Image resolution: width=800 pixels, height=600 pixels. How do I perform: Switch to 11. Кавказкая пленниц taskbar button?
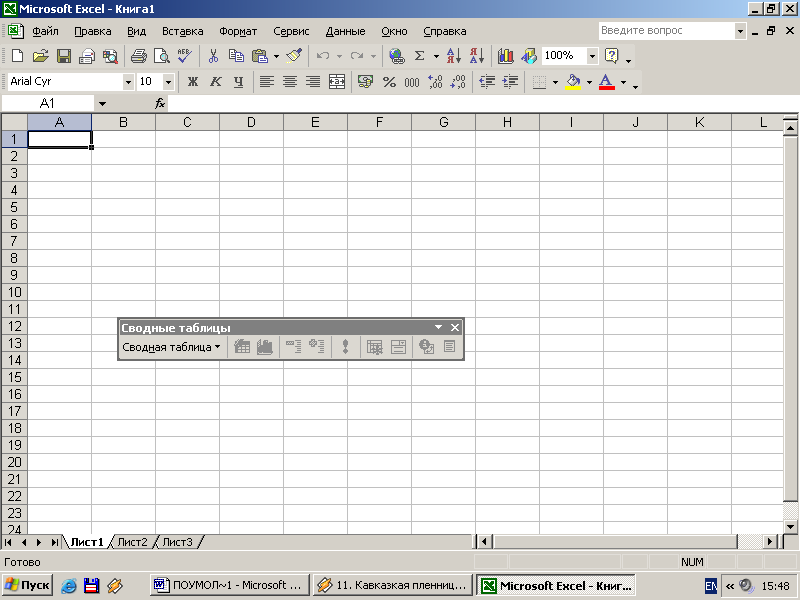[393, 585]
